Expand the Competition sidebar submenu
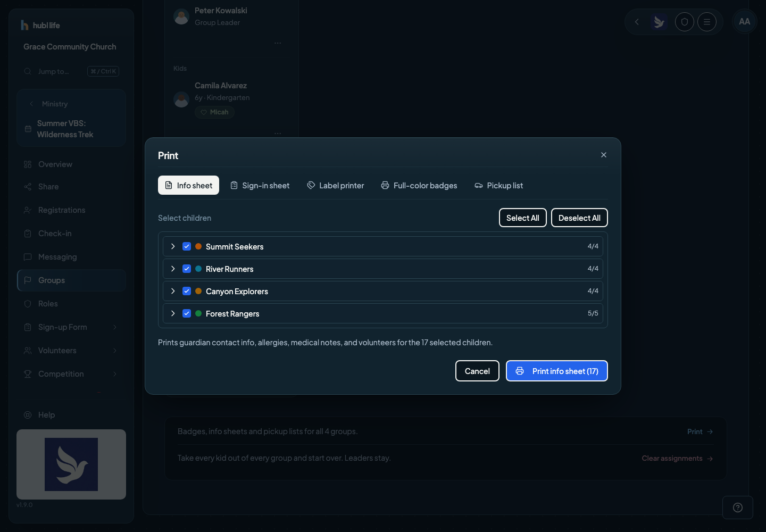Screen dimensions: 766x532 coord(115,374)
